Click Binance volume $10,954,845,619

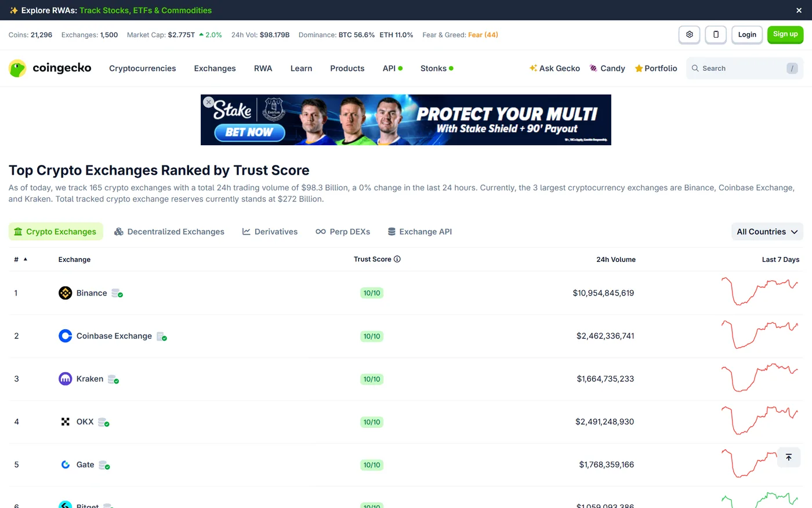pyautogui.click(x=603, y=293)
